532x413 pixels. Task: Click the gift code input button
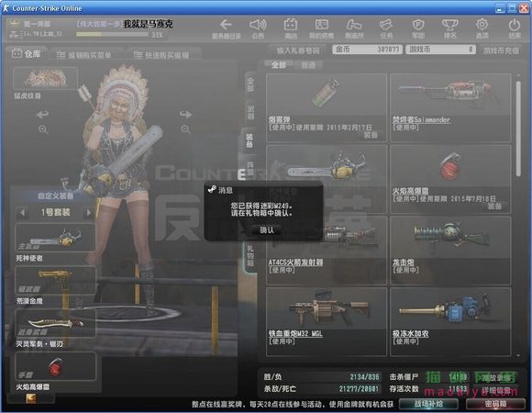[298, 50]
